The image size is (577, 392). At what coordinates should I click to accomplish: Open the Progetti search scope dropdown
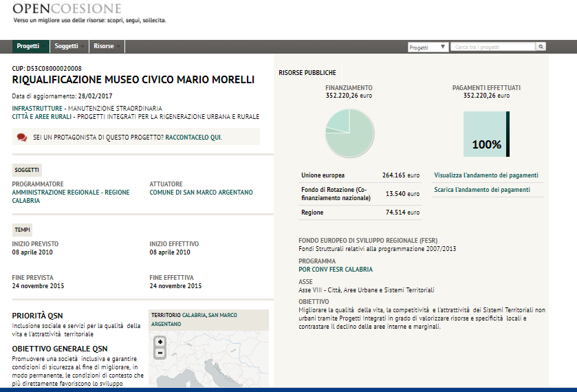coord(428,47)
